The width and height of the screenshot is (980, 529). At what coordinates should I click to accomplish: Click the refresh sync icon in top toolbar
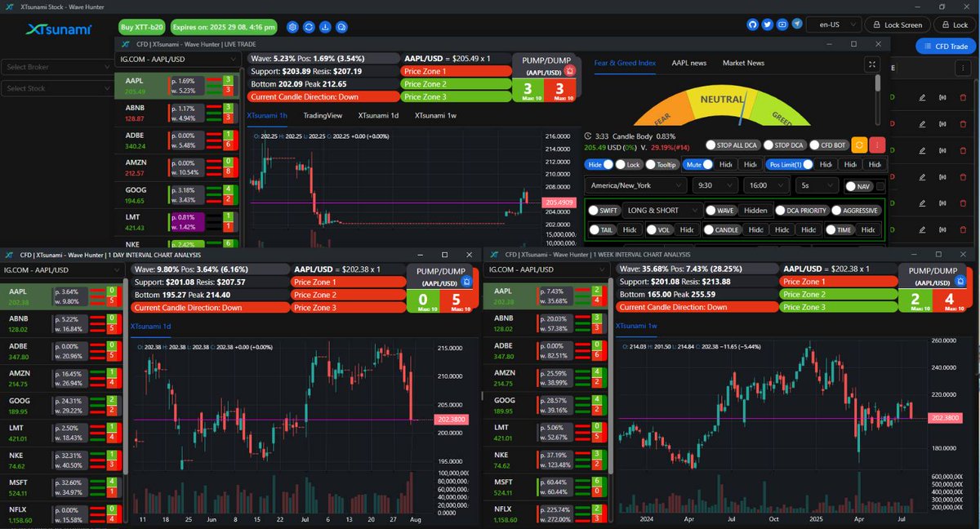pos(310,26)
